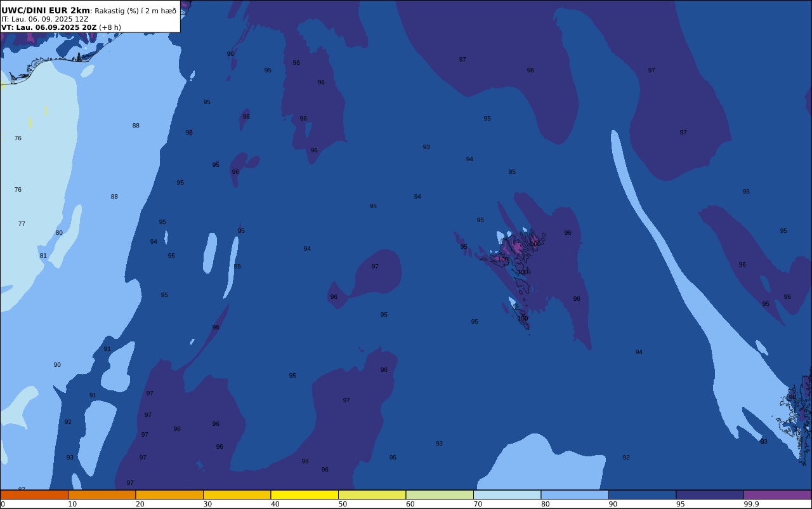Click the legend tick label "70"
812x509 pixels.
tap(478, 504)
